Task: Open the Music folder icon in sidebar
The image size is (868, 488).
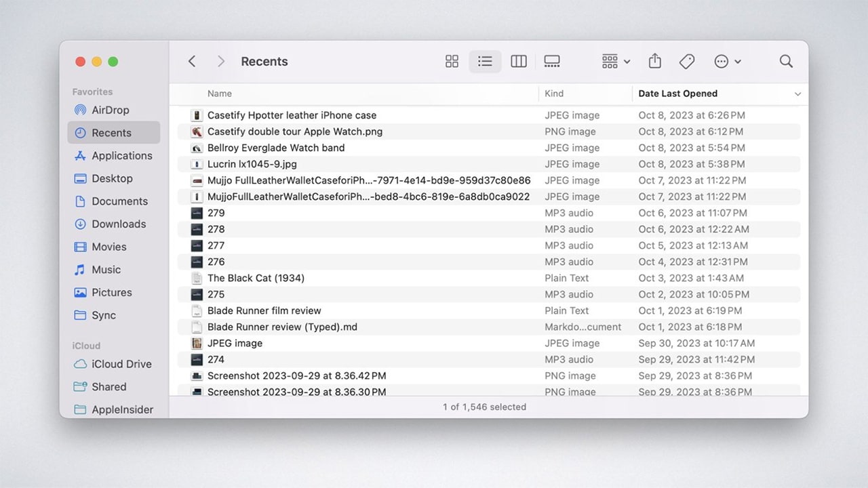Action: [81, 269]
